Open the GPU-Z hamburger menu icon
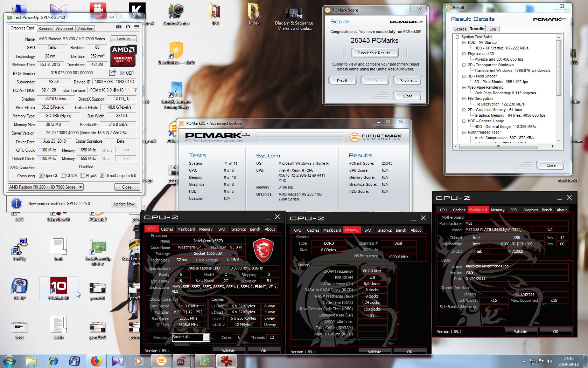588x368 pixels. click(137, 27)
